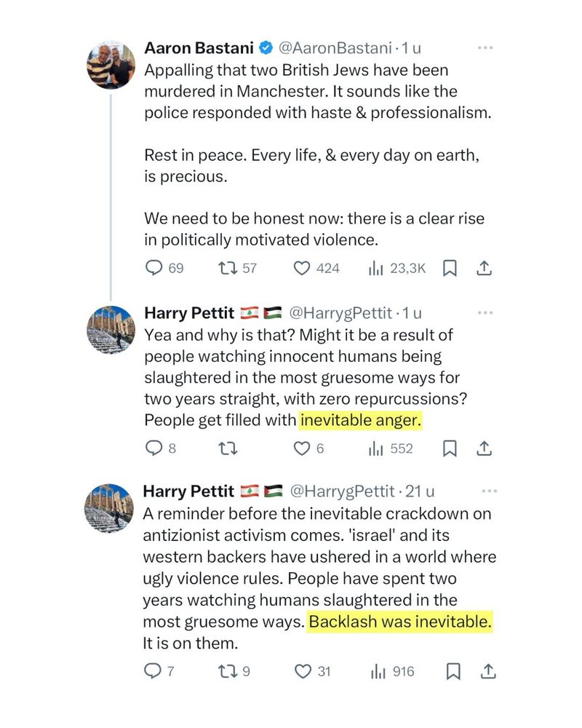Bookmark Aaron Bastani's tweet
The image size is (582, 728).
[450, 268]
